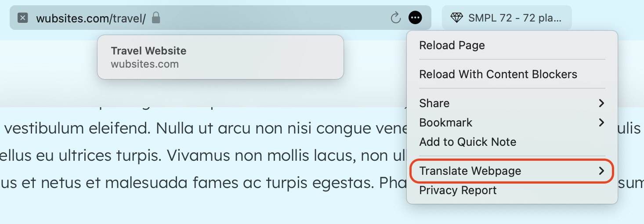Image resolution: width=644 pixels, height=224 pixels.
Task: Click the lock icon beside the URL
Action: click(156, 18)
